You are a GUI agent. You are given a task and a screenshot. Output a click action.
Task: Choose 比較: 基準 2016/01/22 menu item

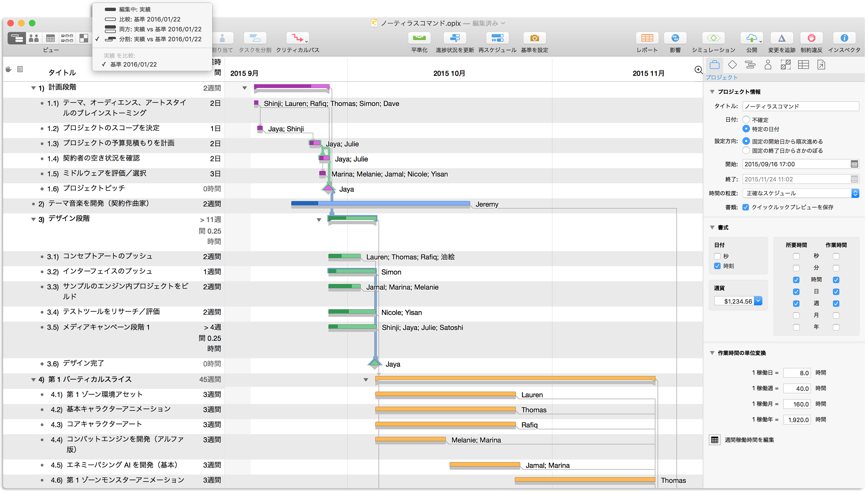coord(152,19)
